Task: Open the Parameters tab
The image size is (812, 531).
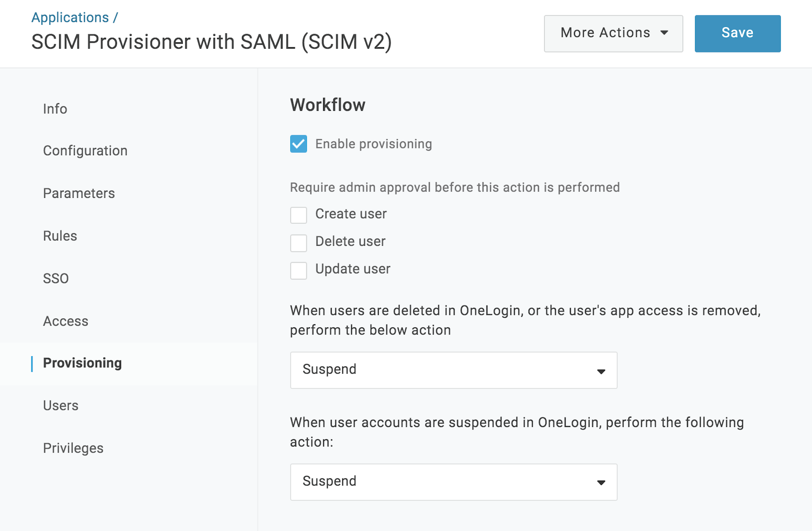Action: click(x=79, y=193)
